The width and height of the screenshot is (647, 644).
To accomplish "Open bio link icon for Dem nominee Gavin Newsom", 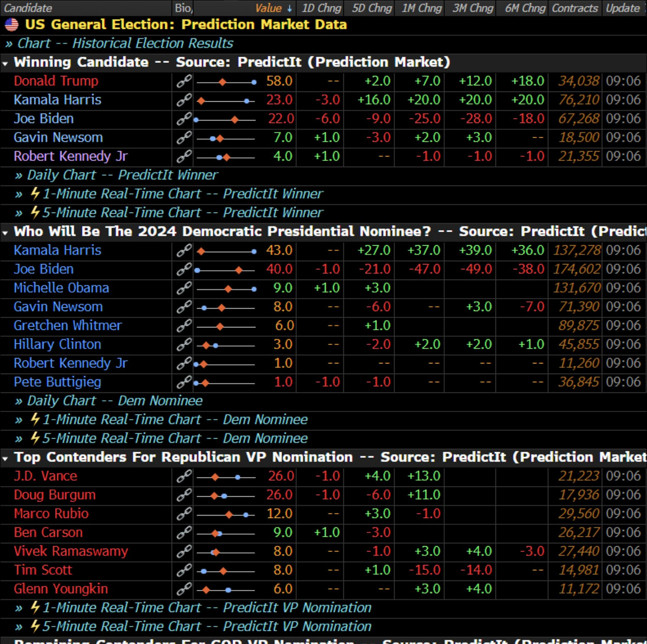I will point(184,307).
